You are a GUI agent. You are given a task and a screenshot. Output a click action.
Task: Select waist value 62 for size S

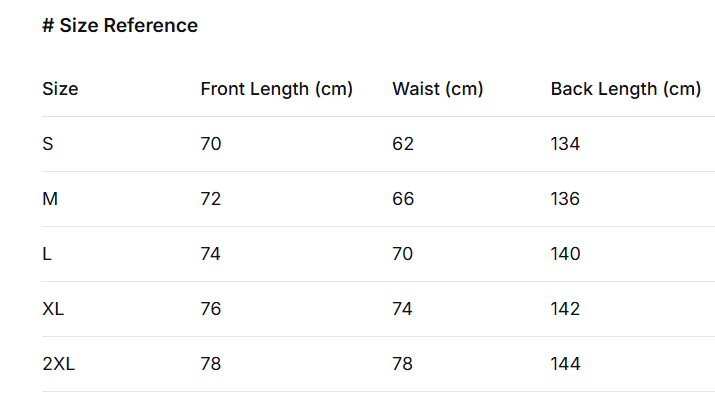click(x=403, y=144)
